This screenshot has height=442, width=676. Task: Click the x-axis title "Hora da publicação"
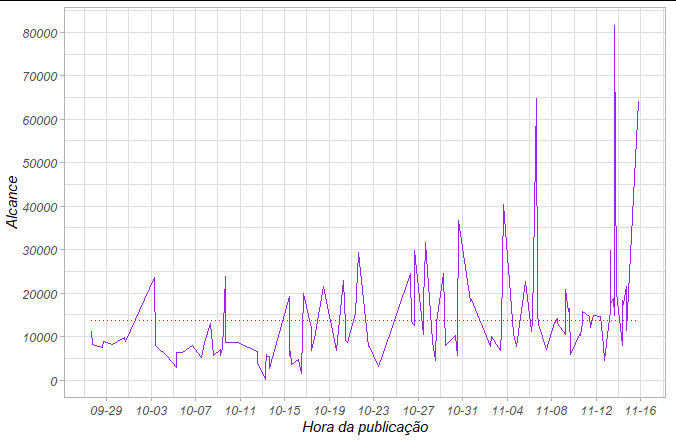(365, 427)
